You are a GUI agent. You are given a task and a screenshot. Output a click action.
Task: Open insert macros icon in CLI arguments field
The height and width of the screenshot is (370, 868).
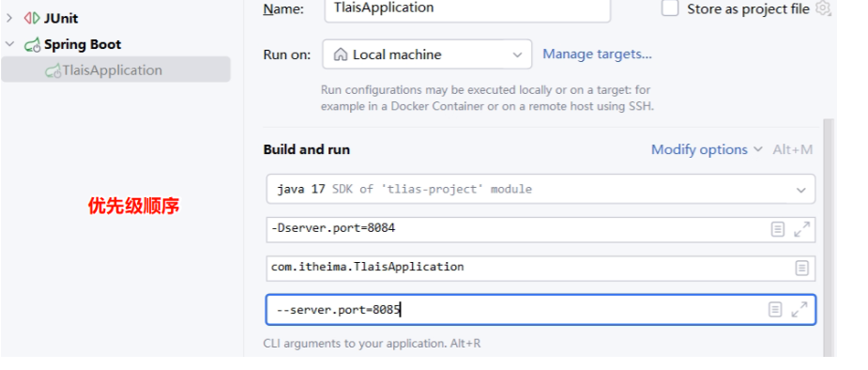click(x=775, y=310)
